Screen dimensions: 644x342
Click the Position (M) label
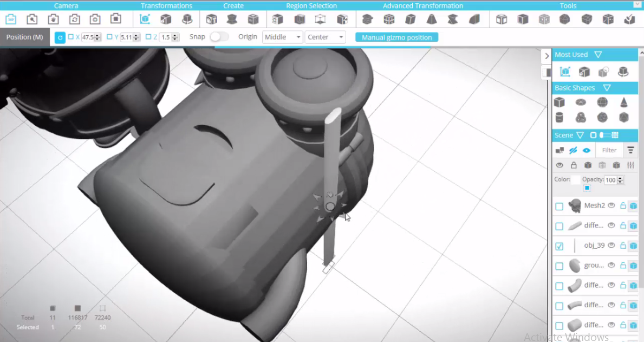pos(24,37)
